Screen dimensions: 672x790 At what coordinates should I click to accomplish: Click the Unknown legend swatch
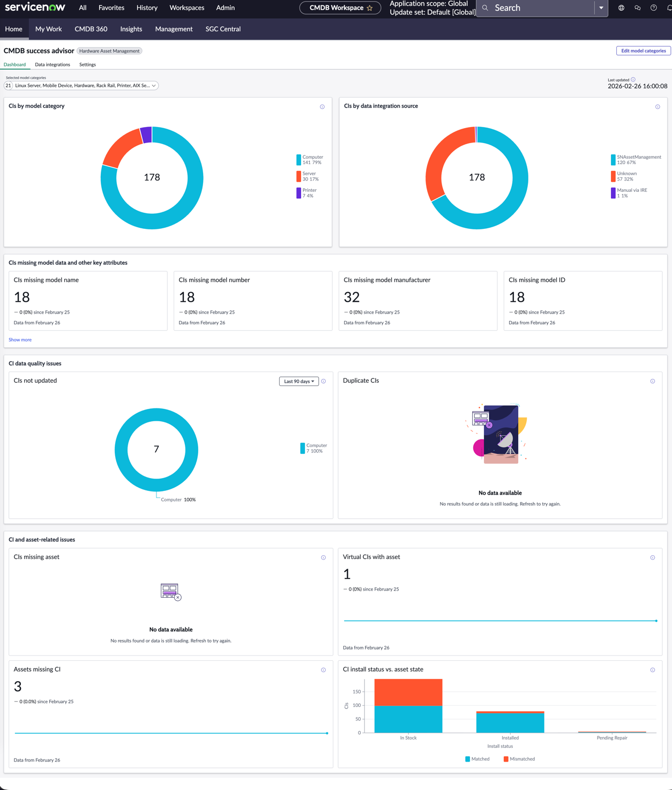pyautogui.click(x=613, y=176)
